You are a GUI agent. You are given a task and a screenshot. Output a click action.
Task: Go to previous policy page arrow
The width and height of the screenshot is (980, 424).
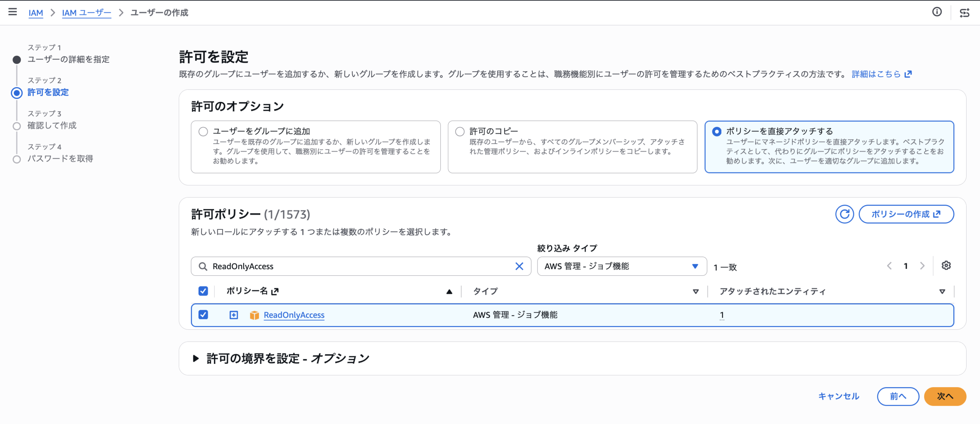click(889, 266)
